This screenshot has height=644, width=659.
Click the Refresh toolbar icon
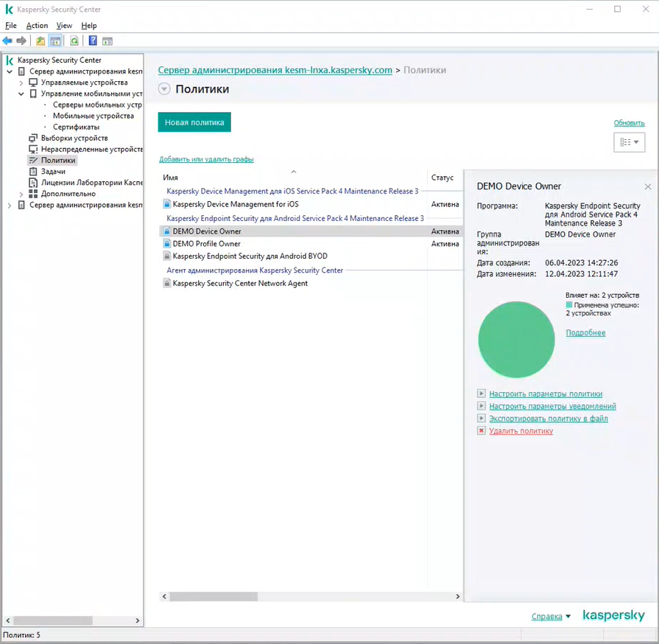74,41
